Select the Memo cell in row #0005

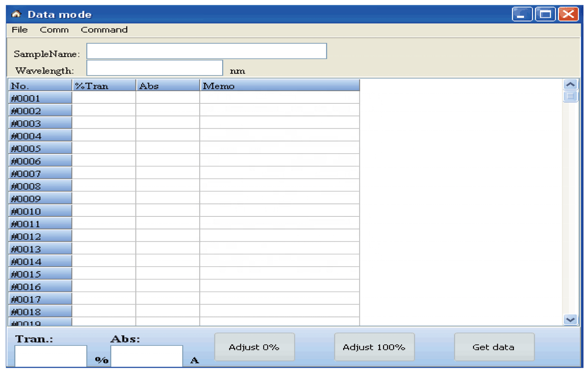tap(279, 148)
